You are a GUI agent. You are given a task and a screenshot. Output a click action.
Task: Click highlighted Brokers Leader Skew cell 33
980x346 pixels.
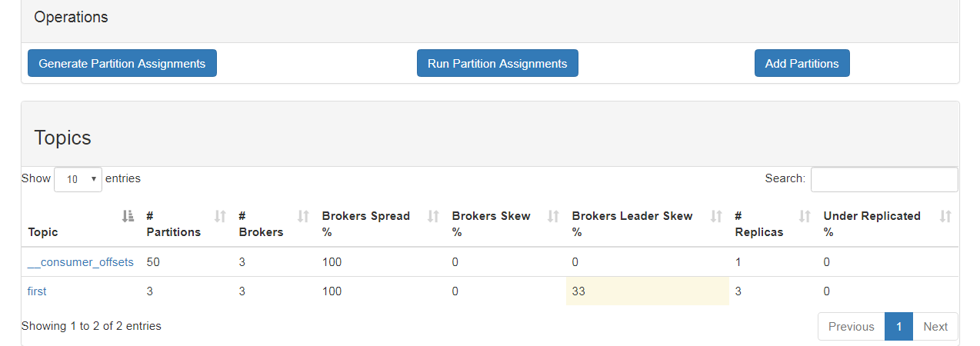point(647,291)
